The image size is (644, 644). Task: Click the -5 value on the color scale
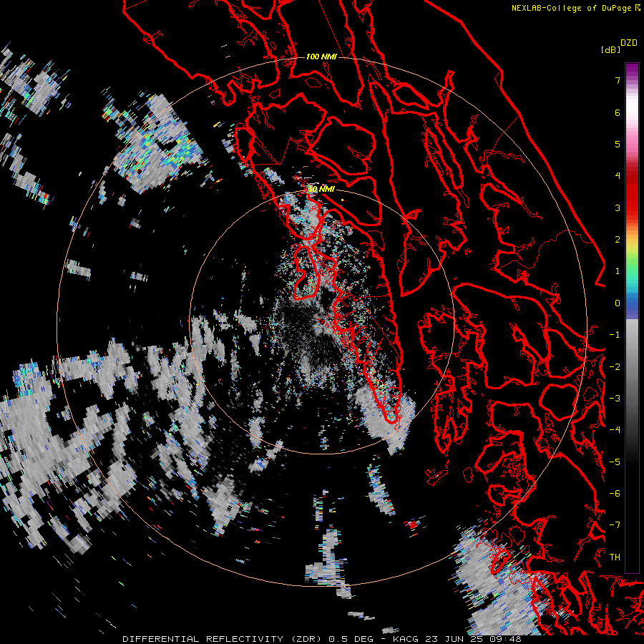615,462
